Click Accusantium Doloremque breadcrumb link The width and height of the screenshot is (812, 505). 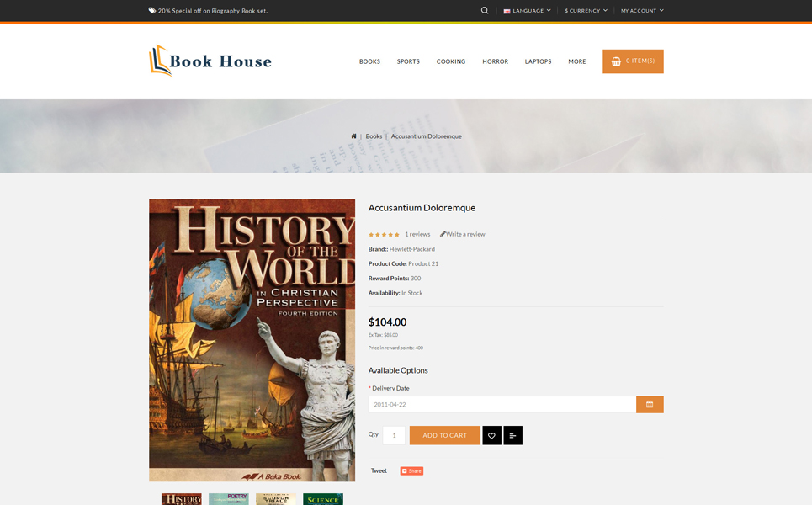tap(427, 136)
